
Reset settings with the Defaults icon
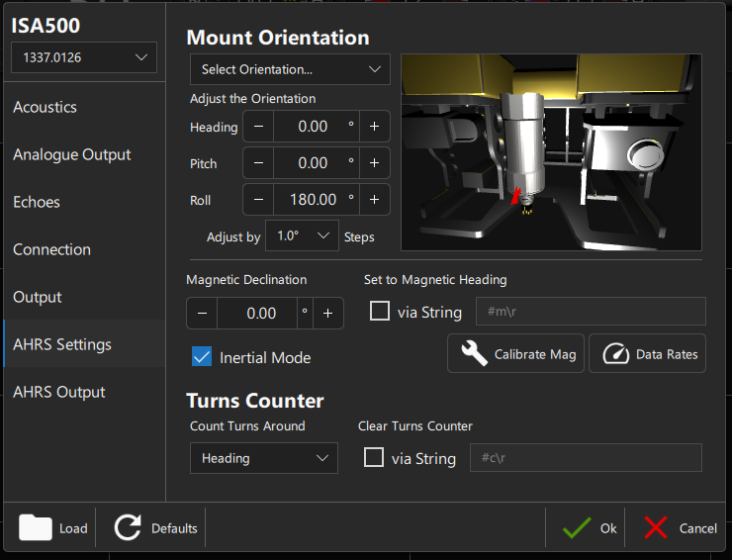click(128, 527)
